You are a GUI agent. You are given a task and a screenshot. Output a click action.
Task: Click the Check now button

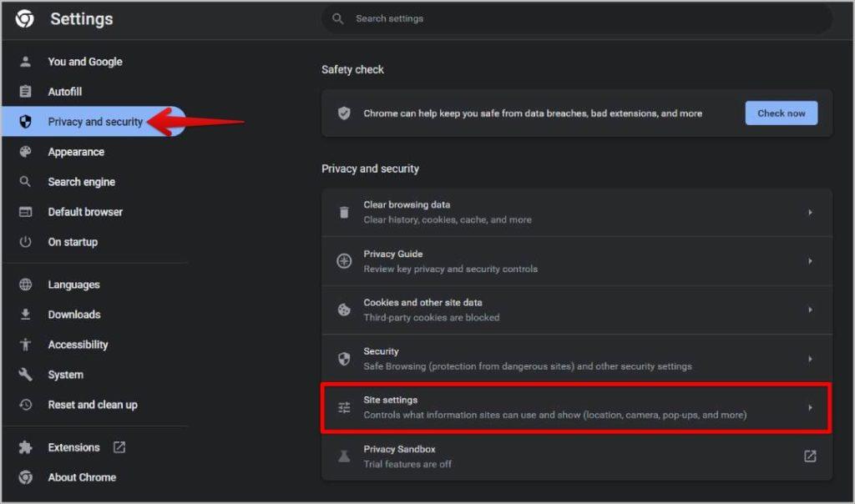(781, 113)
